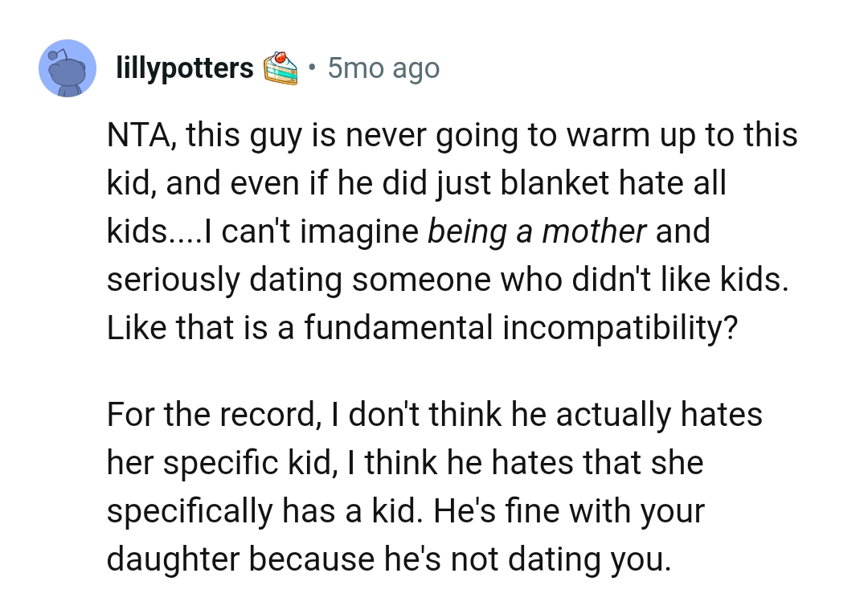Click the lillypotters snoo avatar icon
Screen dimensions: 868x606
click(68, 68)
